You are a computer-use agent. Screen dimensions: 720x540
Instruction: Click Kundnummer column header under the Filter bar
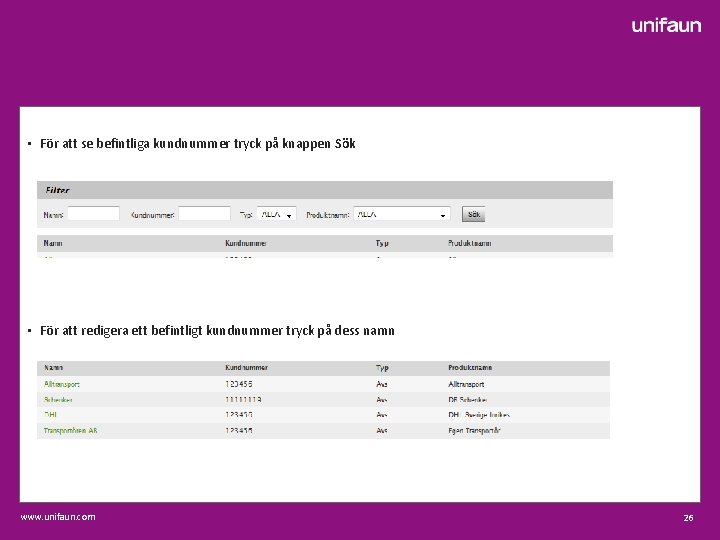(x=246, y=243)
